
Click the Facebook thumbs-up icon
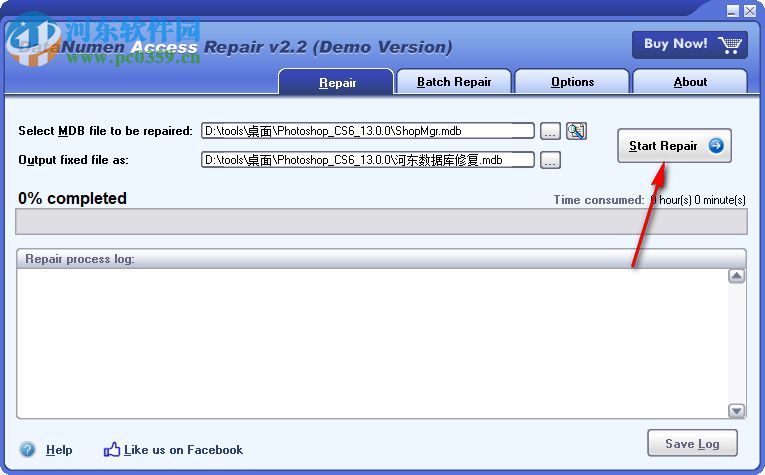coord(112,449)
